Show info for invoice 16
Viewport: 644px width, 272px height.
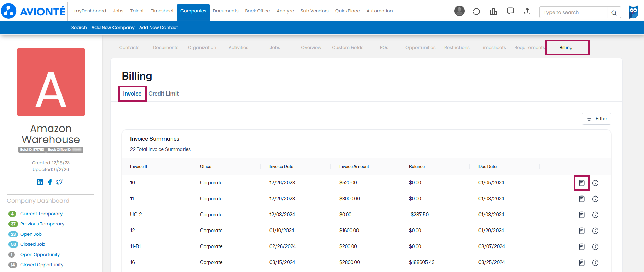click(x=595, y=263)
